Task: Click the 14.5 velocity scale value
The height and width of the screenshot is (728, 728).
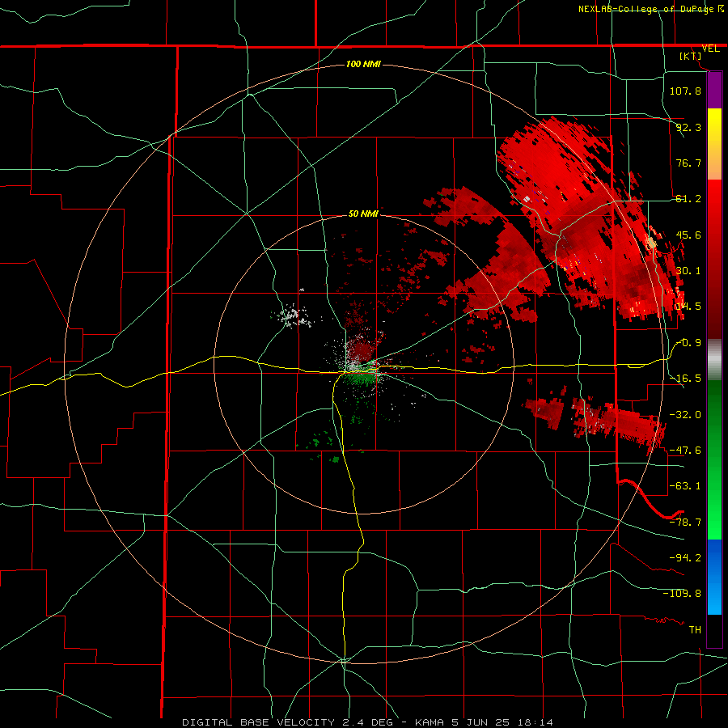Action: 688,307
